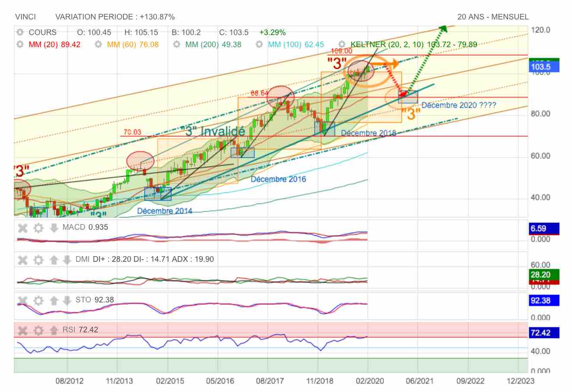
Task: Click the Décembre 2016 annotation
Action: 278,179
